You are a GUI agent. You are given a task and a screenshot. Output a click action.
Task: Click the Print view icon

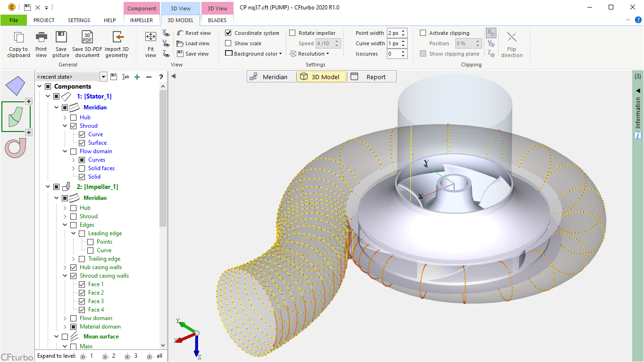[x=42, y=38]
